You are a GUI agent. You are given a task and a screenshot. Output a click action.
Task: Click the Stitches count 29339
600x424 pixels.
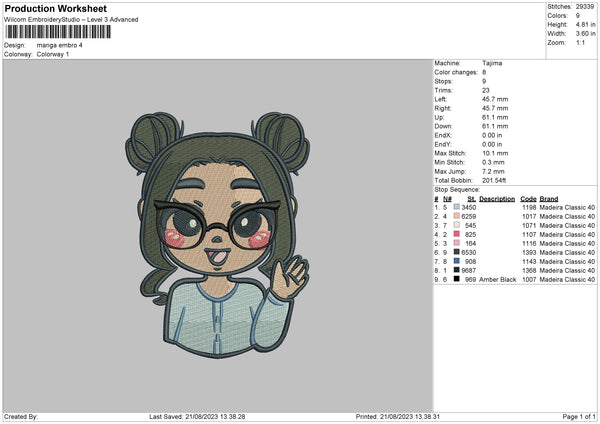click(x=585, y=8)
